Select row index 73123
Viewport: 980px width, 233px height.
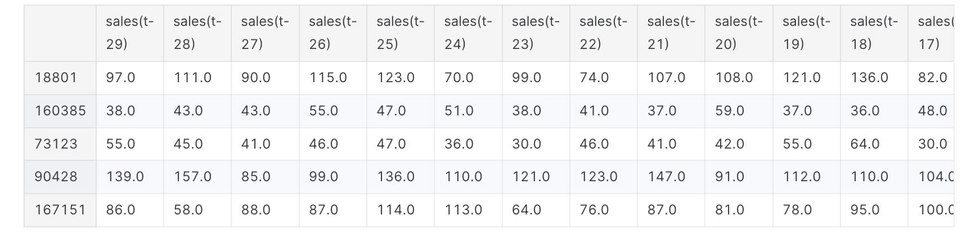point(56,144)
